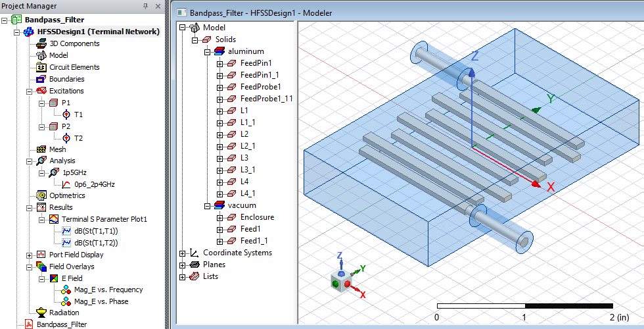644x329 pixels.
Task: Click the blue Z axis arrow in the 3D view
Action: pyautogui.click(x=472, y=73)
